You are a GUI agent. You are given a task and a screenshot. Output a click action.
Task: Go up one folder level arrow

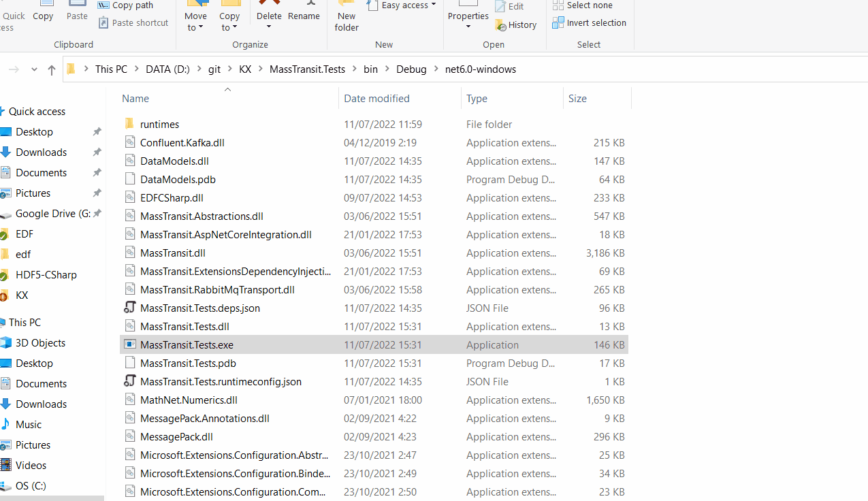tap(52, 69)
